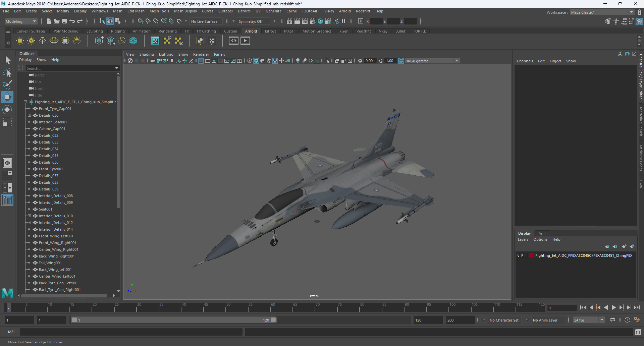Open the Mesh Tools menu

click(159, 11)
